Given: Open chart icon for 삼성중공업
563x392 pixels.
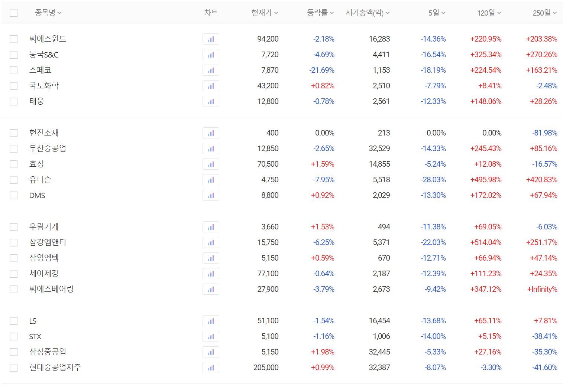Looking at the screenshot, I should coord(211,352).
